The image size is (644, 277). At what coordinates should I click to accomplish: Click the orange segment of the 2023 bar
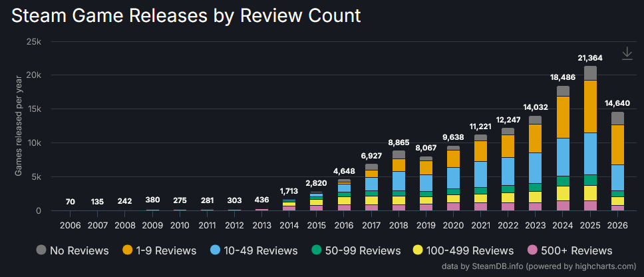tap(535, 138)
